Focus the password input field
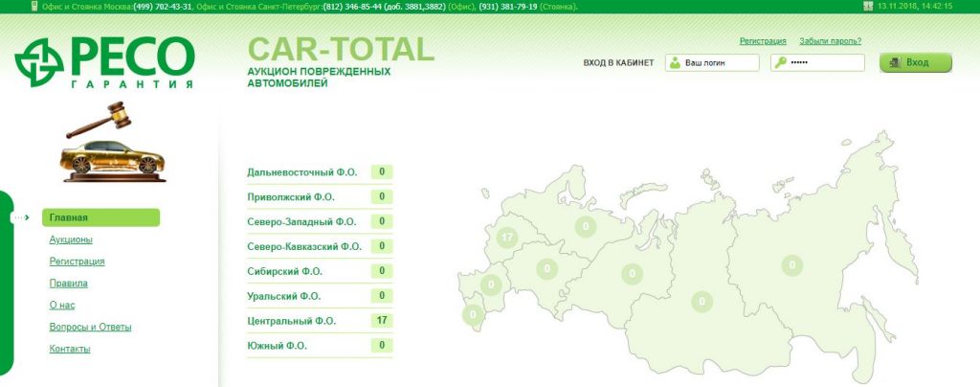This screenshot has height=387, width=980. (817, 62)
